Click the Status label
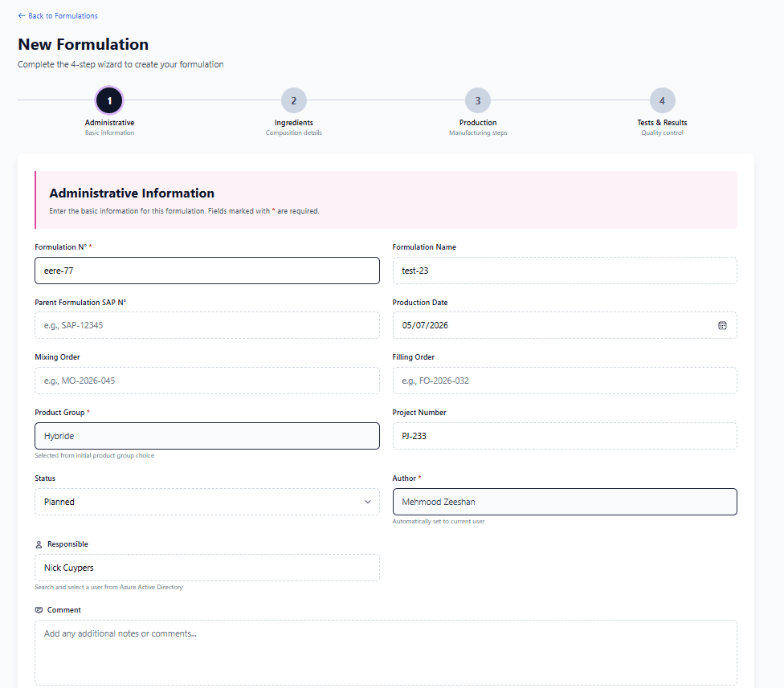This screenshot has width=784, height=688. coord(45,478)
